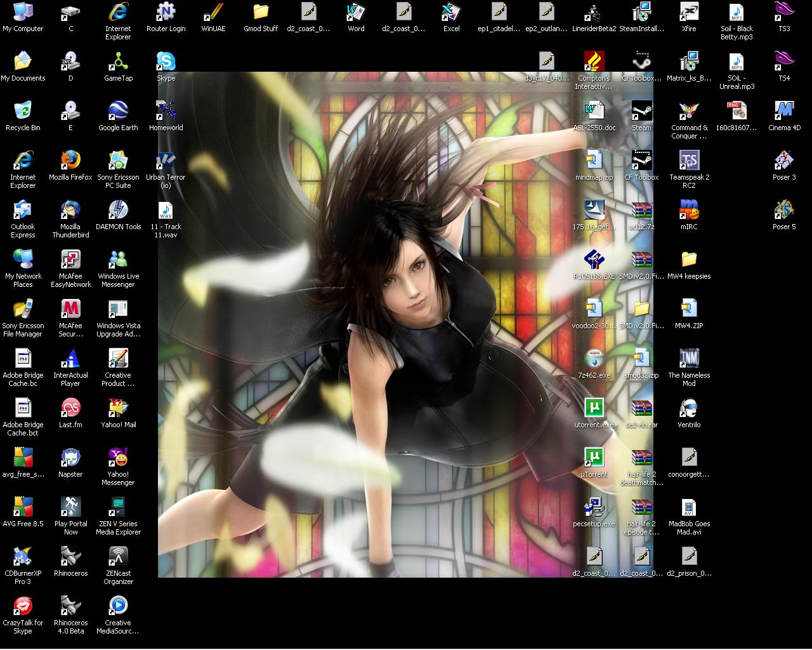
Task: Open the MW4 keepsies folder
Action: tap(689, 260)
